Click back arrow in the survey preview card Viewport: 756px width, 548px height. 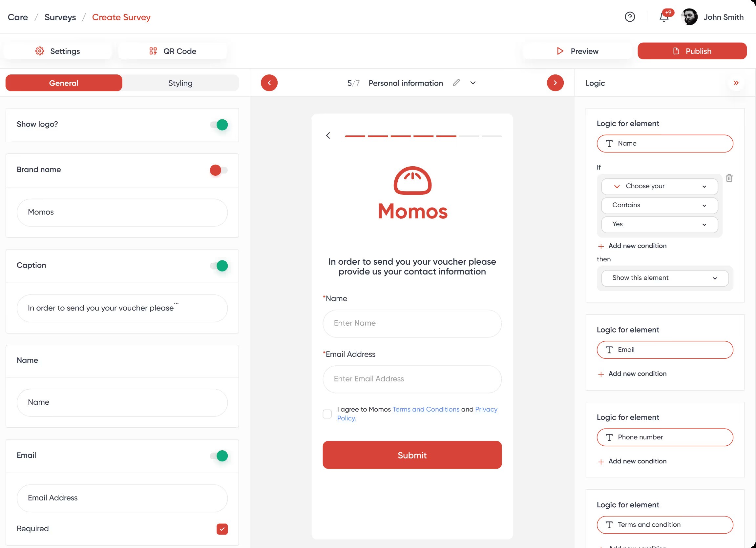coord(328,135)
